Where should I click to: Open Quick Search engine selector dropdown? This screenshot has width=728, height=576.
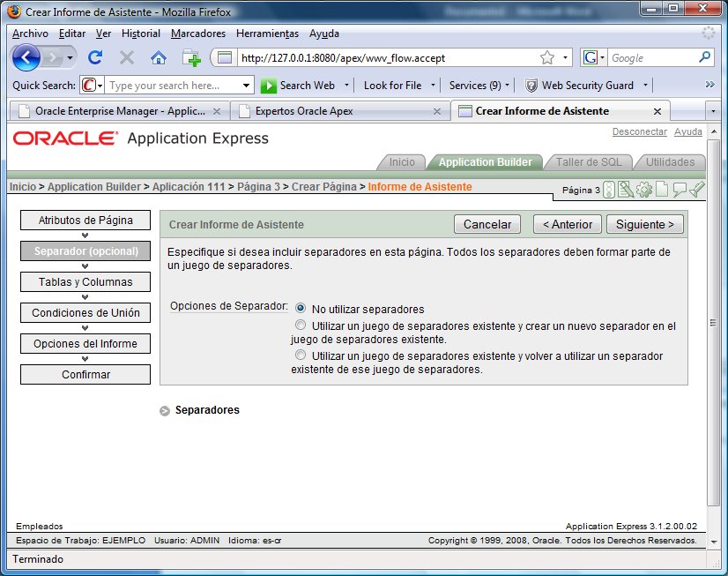(100, 86)
